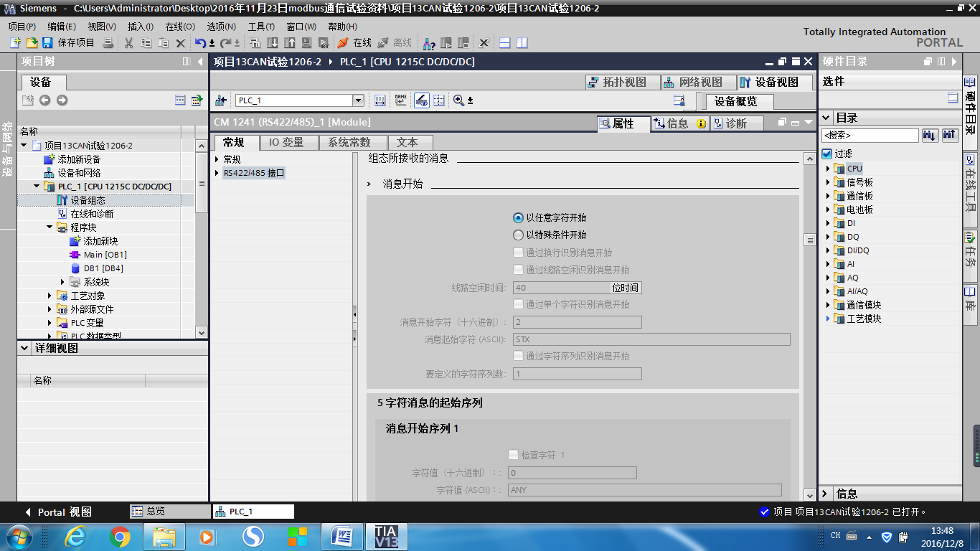Open Google Chrome from taskbar
Image resolution: width=980 pixels, height=551 pixels.
120,537
